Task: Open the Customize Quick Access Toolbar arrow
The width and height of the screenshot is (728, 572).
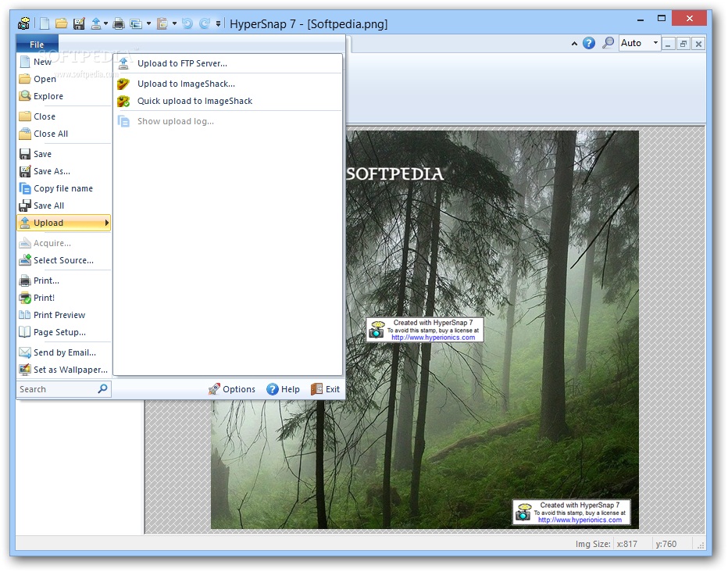Action: (218, 23)
